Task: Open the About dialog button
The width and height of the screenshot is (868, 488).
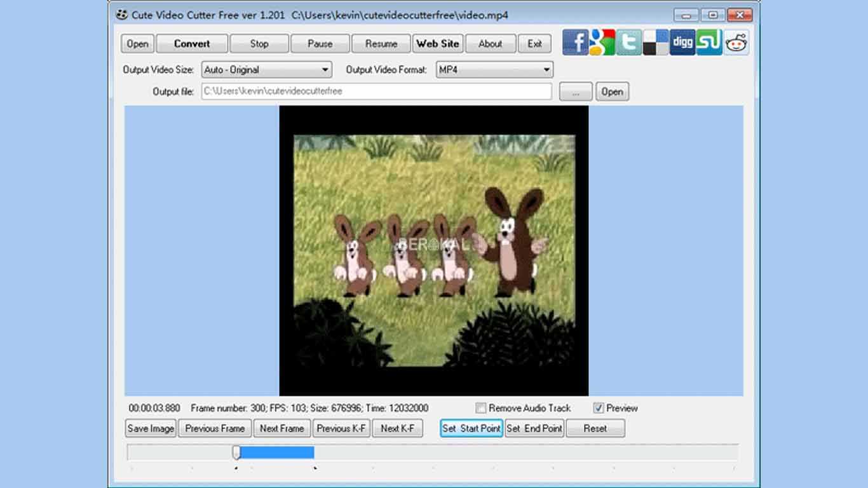Action: click(x=491, y=44)
